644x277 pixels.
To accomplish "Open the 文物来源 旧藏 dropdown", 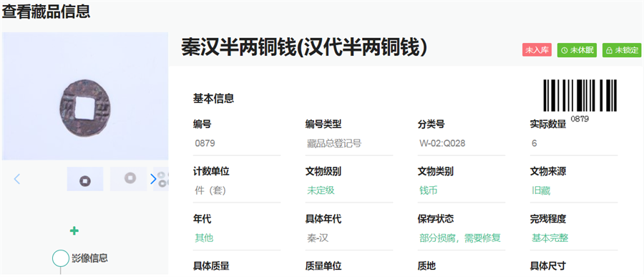I will coord(574,190).
